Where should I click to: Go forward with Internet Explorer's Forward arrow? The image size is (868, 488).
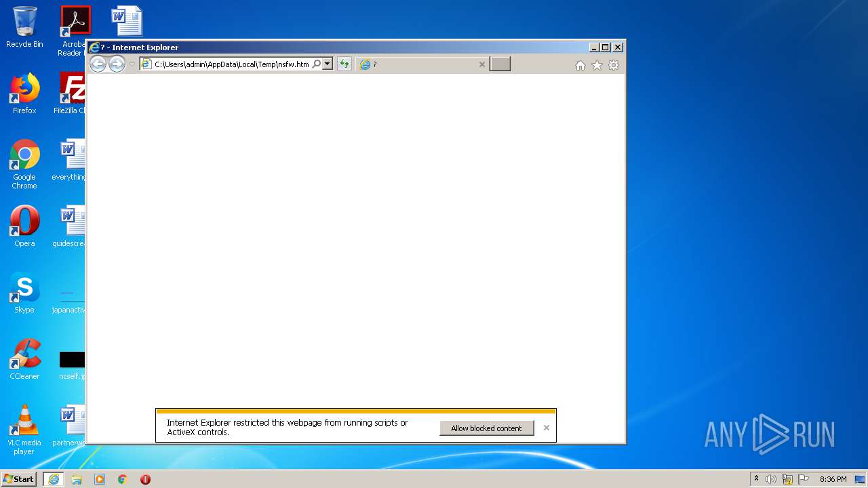(x=117, y=64)
